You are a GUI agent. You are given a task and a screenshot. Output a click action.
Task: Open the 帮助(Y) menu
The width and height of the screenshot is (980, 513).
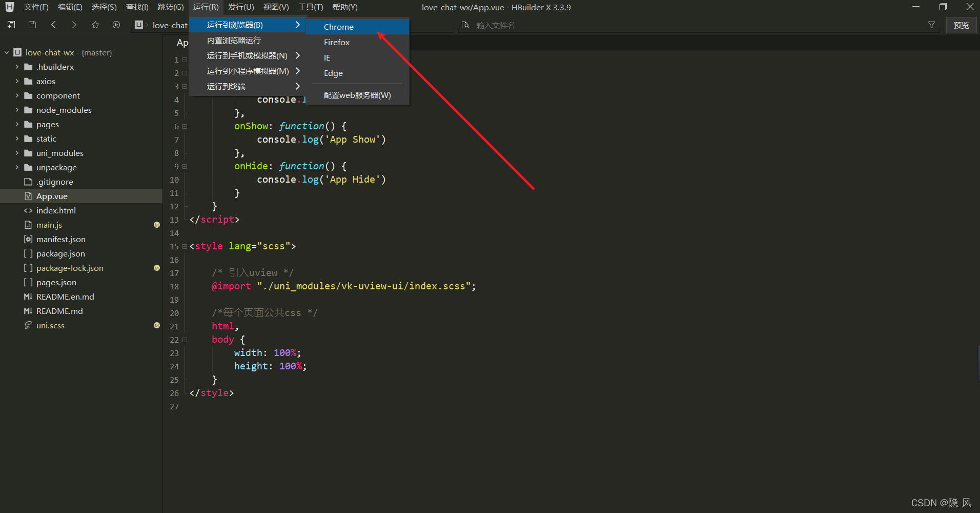pos(345,7)
